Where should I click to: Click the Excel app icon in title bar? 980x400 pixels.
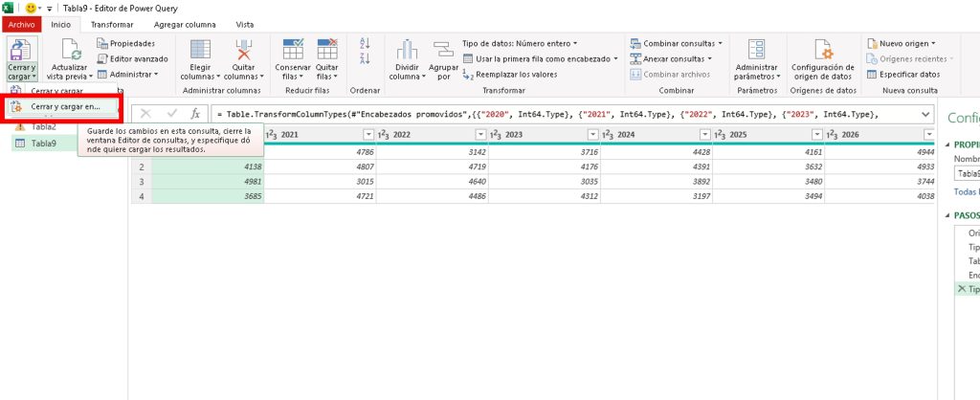pos(8,8)
